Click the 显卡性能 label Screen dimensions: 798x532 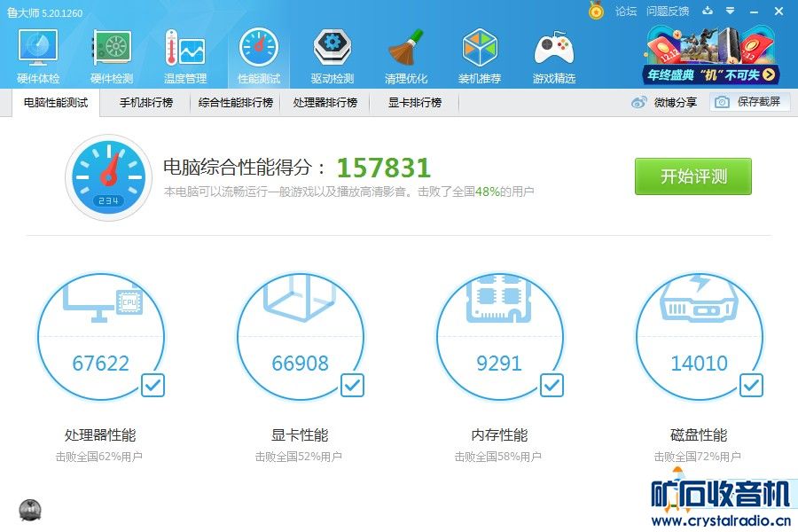(300, 434)
